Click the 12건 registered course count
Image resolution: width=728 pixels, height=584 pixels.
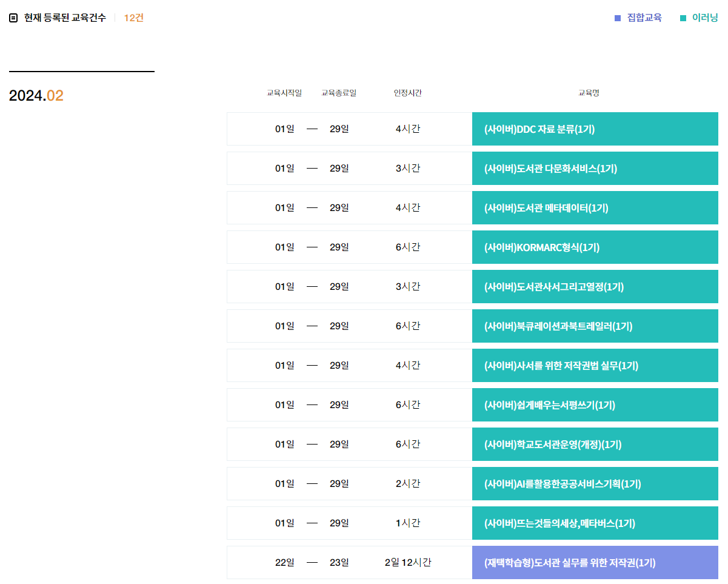tap(133, 18)
